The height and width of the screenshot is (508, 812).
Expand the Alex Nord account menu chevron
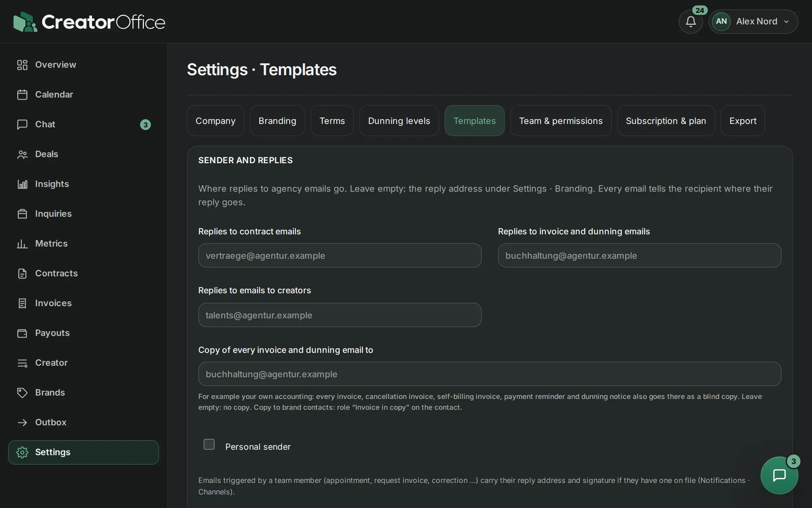coord(786,22)
